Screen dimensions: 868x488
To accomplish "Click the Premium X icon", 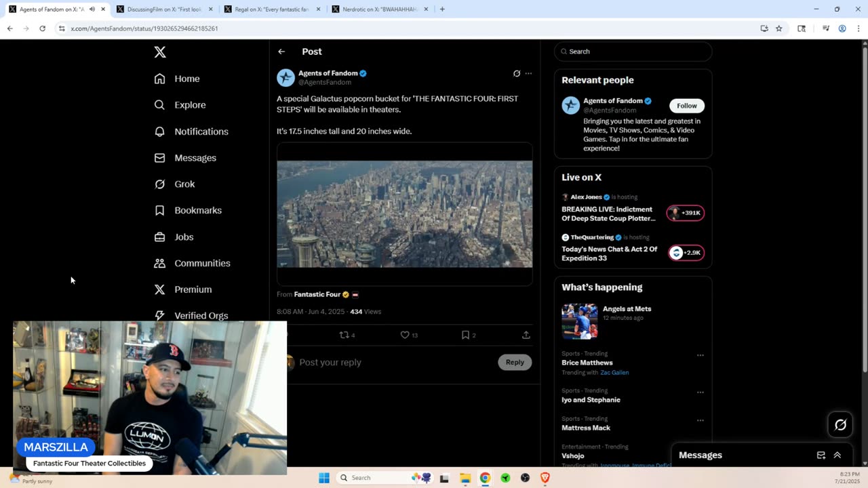I will (159, 289).
